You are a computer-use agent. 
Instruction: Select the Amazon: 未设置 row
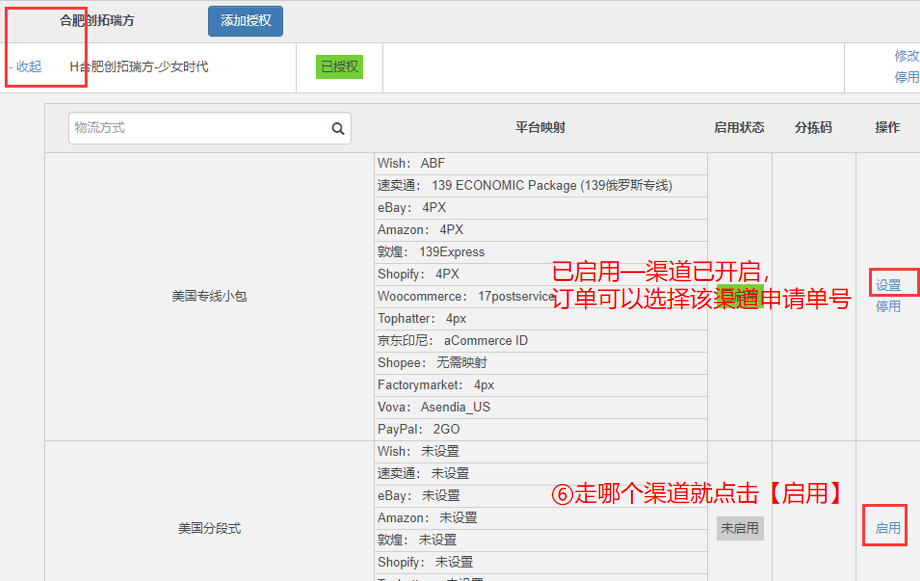[541, 518]
